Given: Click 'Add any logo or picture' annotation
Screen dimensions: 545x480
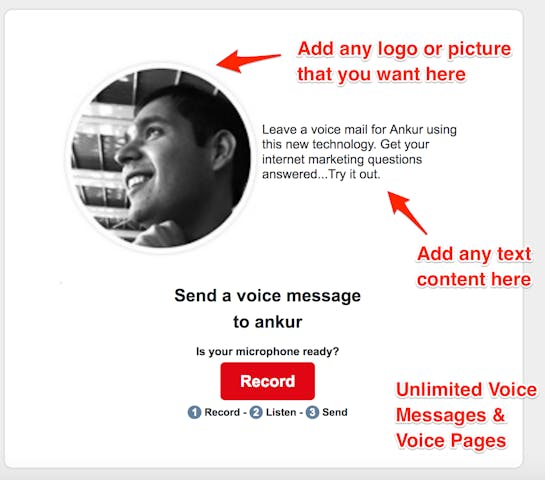Looking at the screenshot, I should (x=404, y=49).
